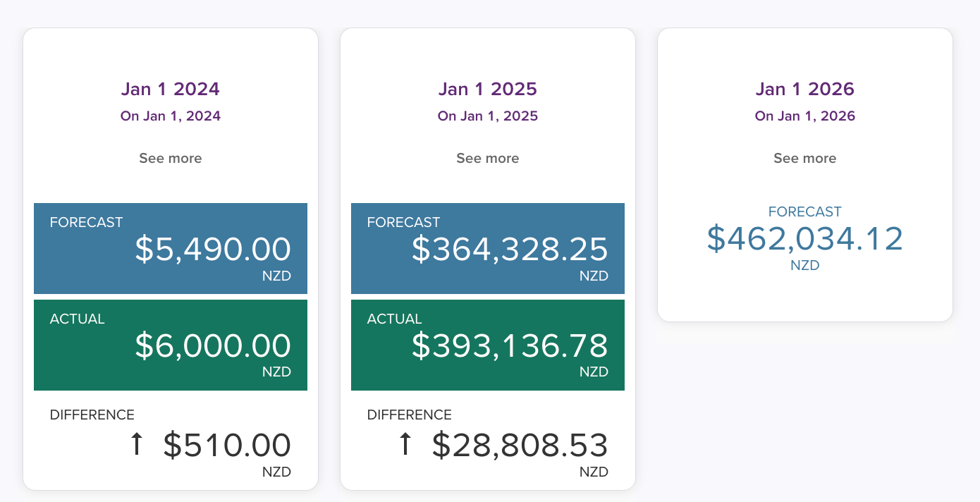Click the green $393,136.78 actual panel
This screenshot has width=980, height=502.
[x=488, y=345]
